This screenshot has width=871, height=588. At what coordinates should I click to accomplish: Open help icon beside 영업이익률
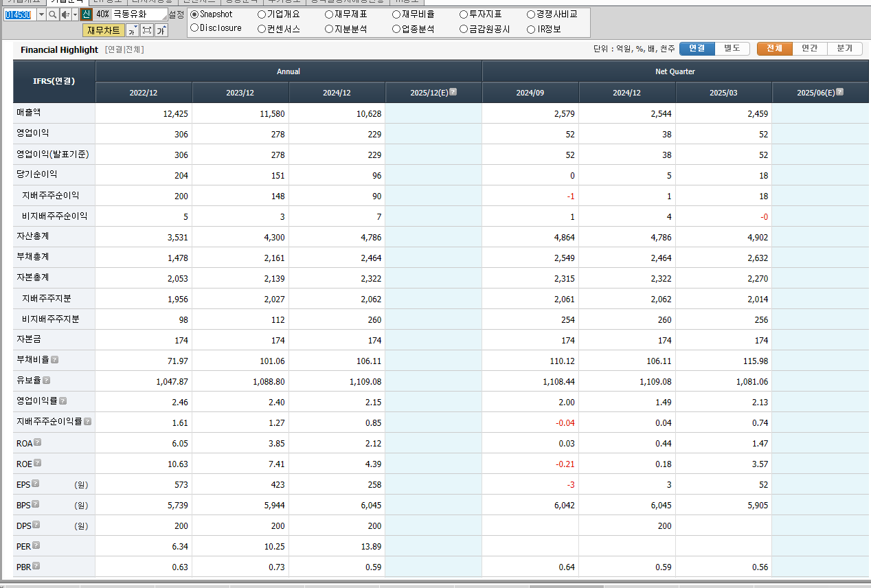[63, 401]
